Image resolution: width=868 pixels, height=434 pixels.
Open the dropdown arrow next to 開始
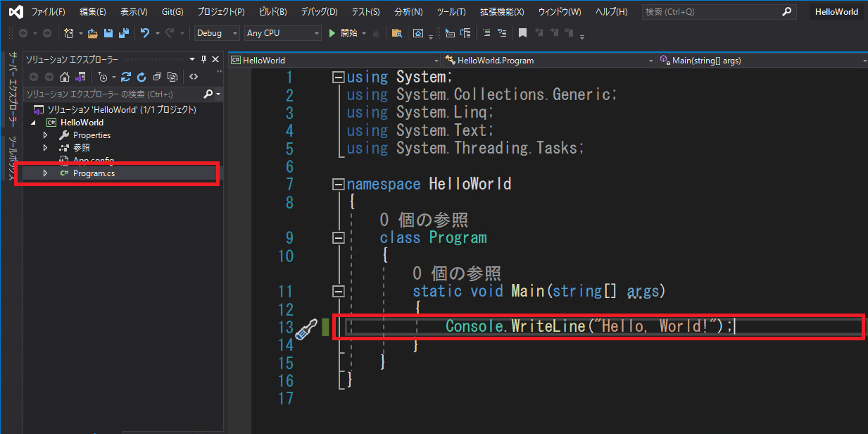coord(364,33)
